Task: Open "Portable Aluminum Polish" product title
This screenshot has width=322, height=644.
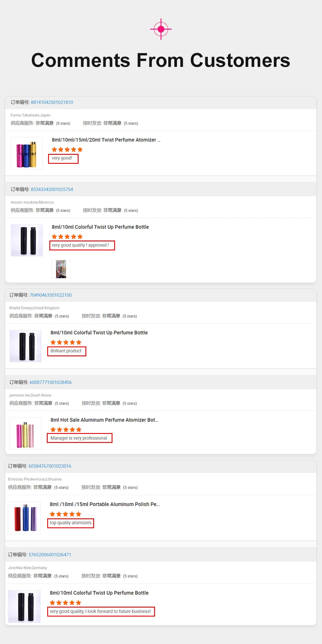Action: (105, 504)
